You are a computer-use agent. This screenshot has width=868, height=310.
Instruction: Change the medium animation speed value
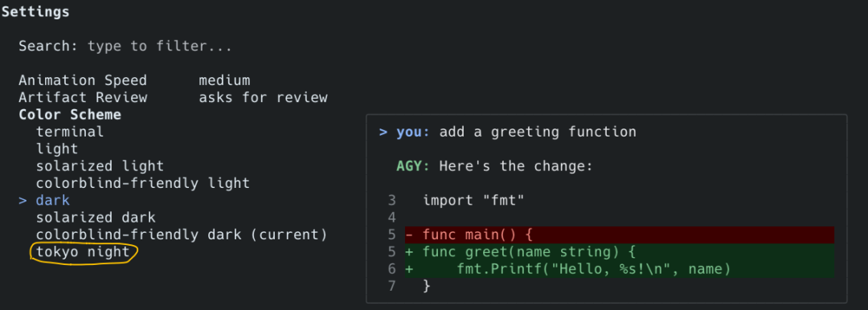(x=224, y=80)
